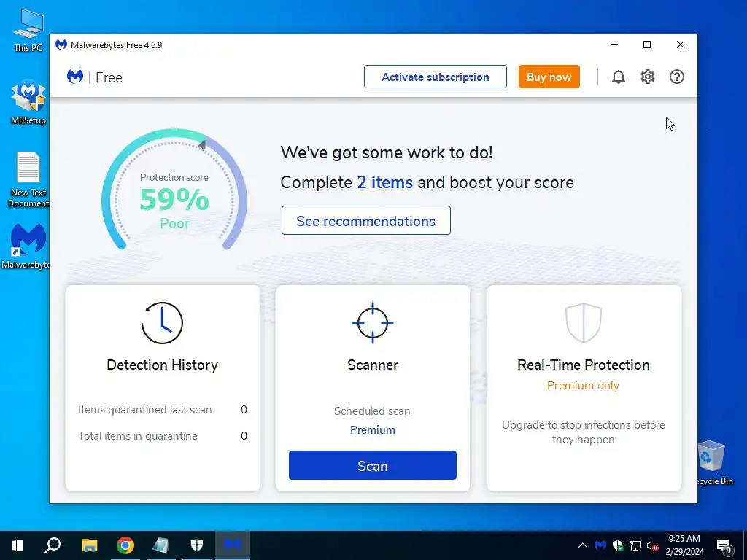Open the Action Center notifications icon
Screen dimensions: 747x560
tap(724, 546)
